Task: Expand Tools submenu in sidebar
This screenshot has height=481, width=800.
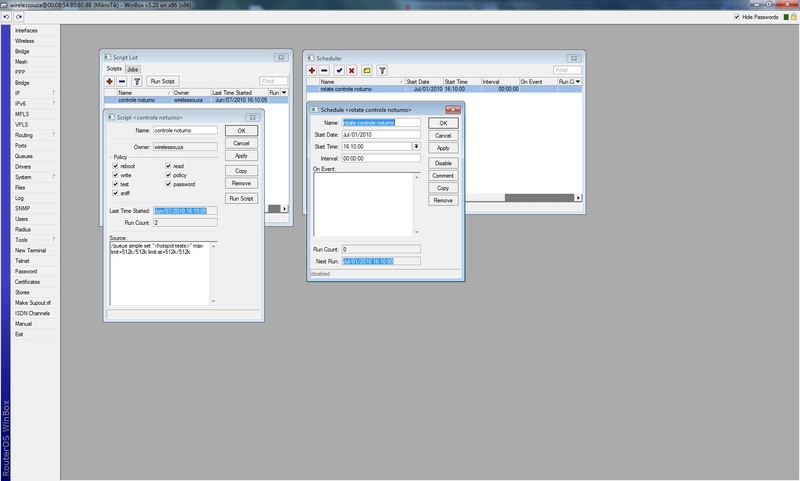Action: 54,239
